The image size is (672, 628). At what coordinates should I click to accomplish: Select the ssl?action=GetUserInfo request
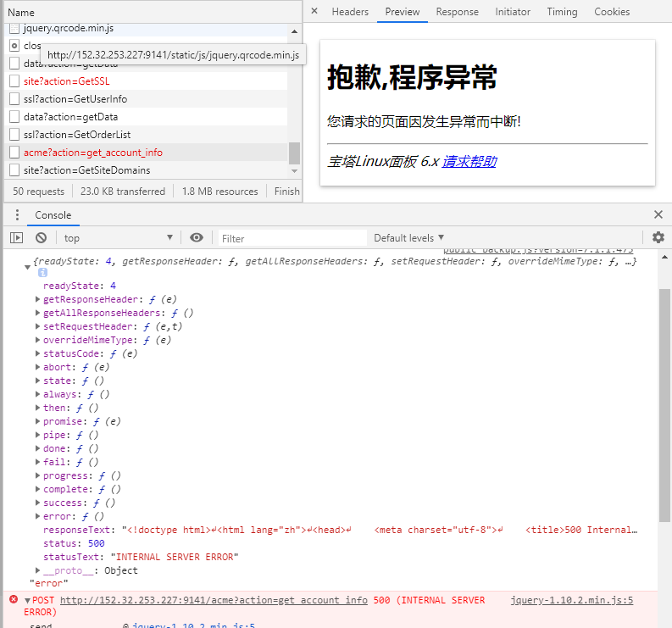146,99
